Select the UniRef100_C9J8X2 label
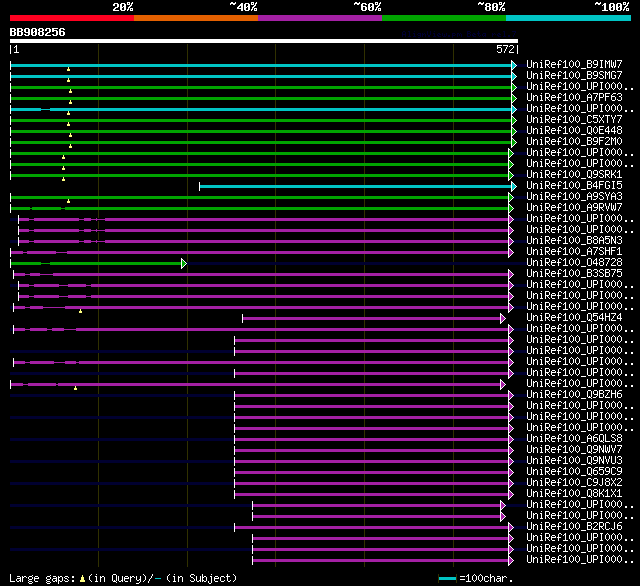This screenshot has height=586, width=640. pyautogui.click(x=574, y=483)
